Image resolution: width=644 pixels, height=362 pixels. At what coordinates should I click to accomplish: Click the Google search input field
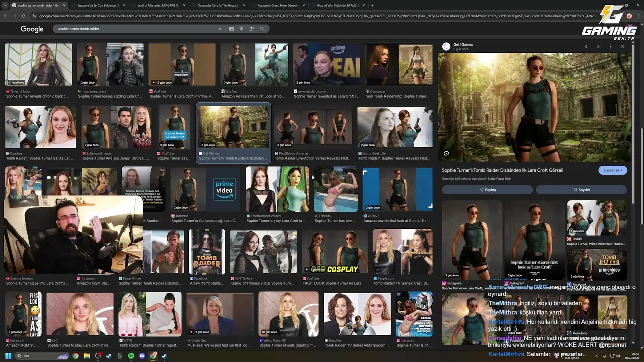coord(136,29)
